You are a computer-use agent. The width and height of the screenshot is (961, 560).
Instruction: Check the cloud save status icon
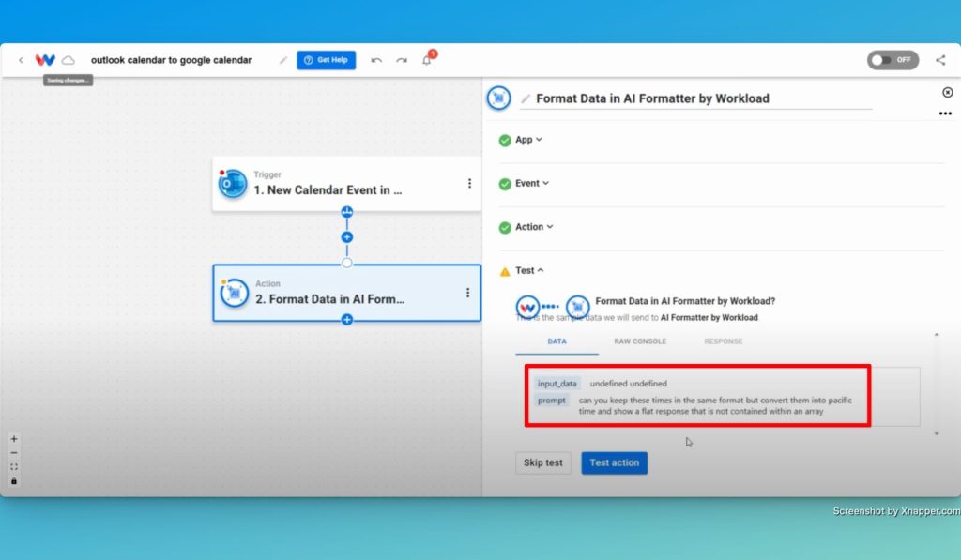[x=69, y=60]
